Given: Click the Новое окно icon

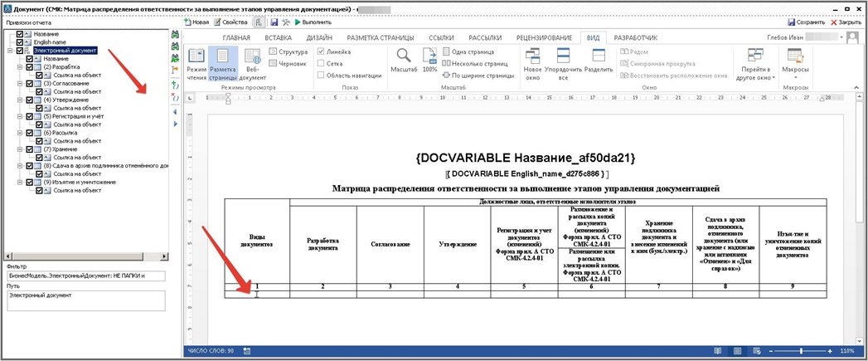Looking at the screenshot, I should coord(533,62).
